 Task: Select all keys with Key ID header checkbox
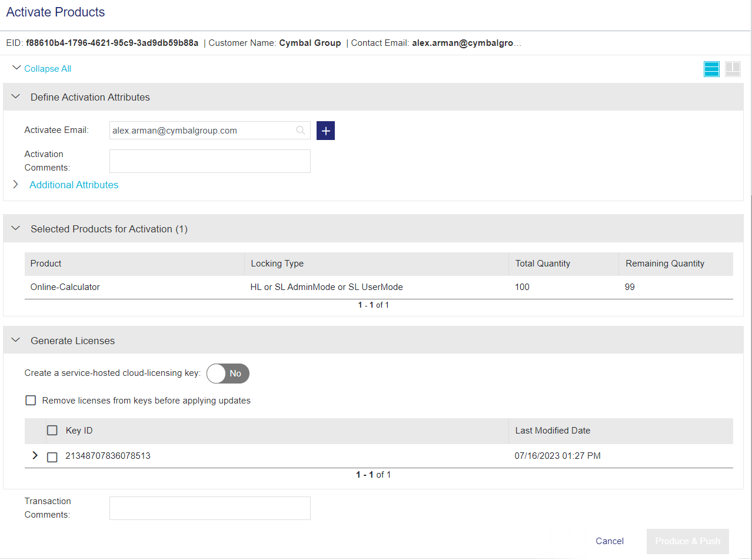[52, 431]
